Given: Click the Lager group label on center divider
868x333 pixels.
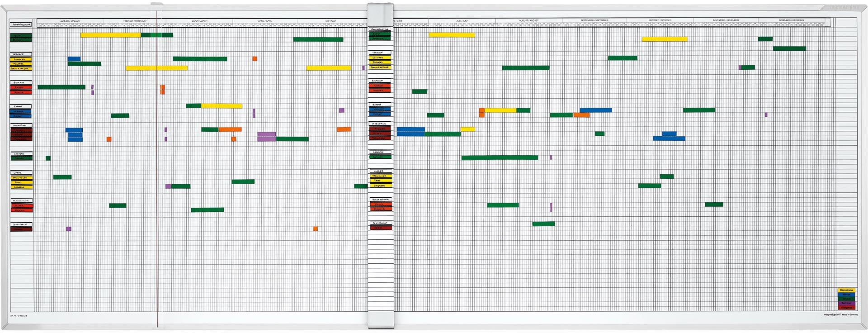Looking at the screenshot, I should coord(380,171).
